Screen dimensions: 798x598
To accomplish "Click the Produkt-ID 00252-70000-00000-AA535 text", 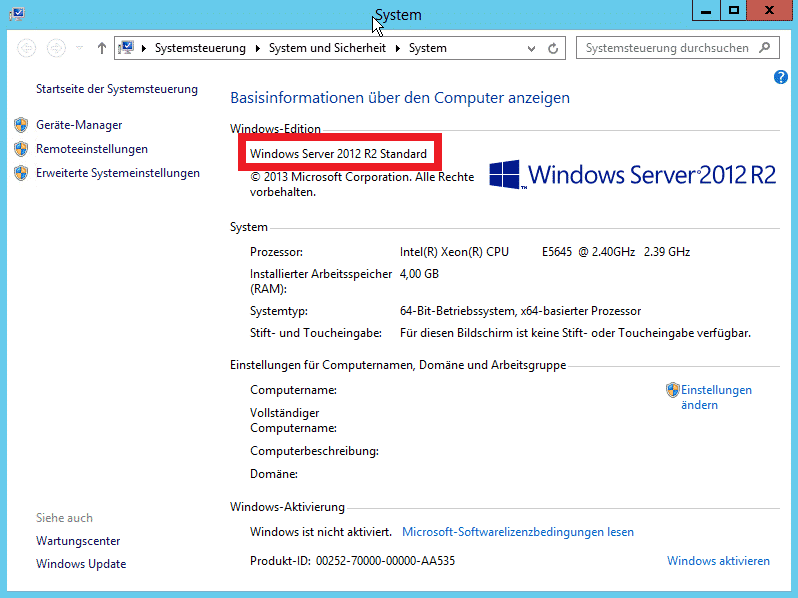I will tap(352, 561).
